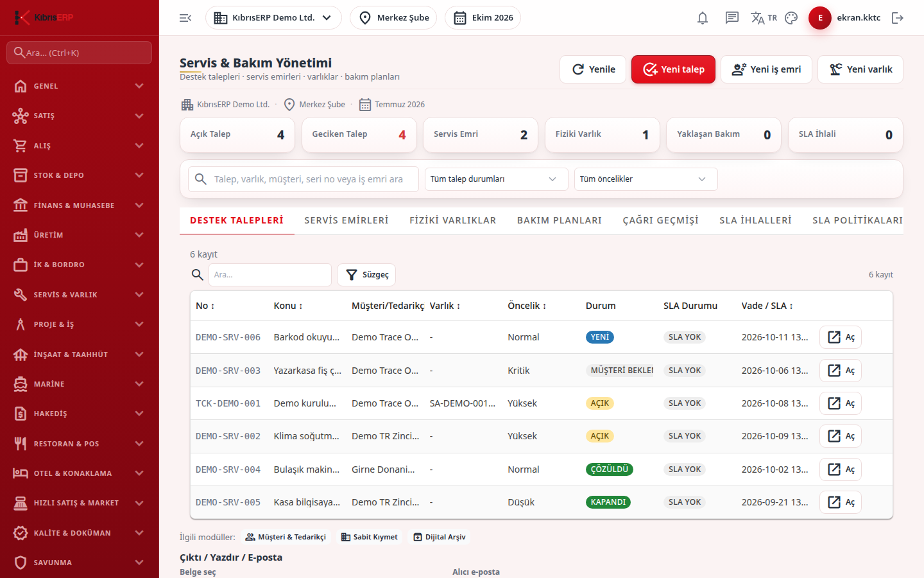Click the Savunma shield icon
Screen dimensions: 924x578
pyautogui.click(x=21, y=563)
